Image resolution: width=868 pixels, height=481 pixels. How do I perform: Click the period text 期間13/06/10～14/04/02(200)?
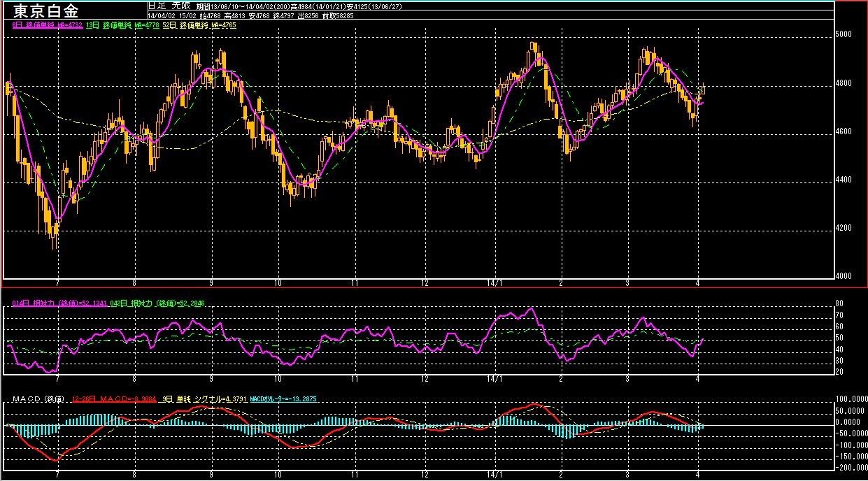tap(244, 6)
